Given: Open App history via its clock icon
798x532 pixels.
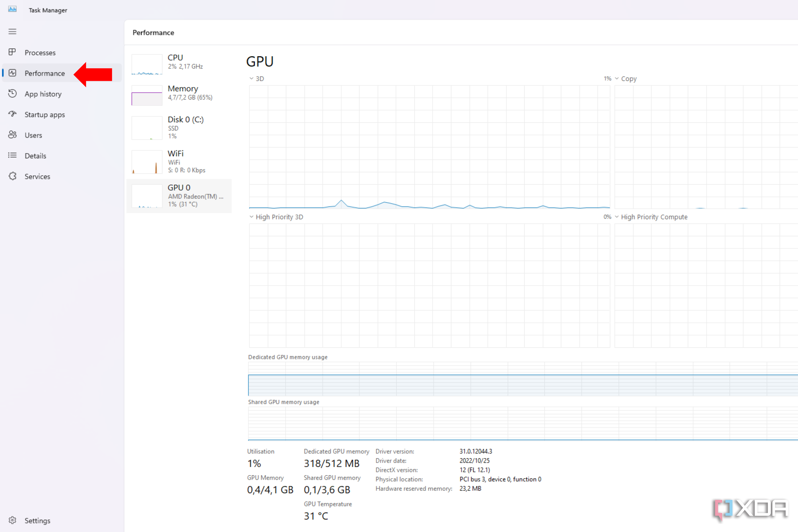Looking at the screenshot, I should pos(12,94).
